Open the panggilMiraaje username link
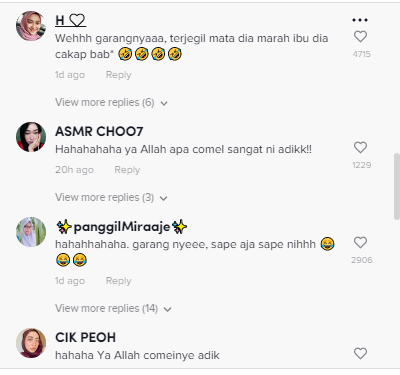The image size is (400, 375). pyautogui.click(x=122, y=227)
